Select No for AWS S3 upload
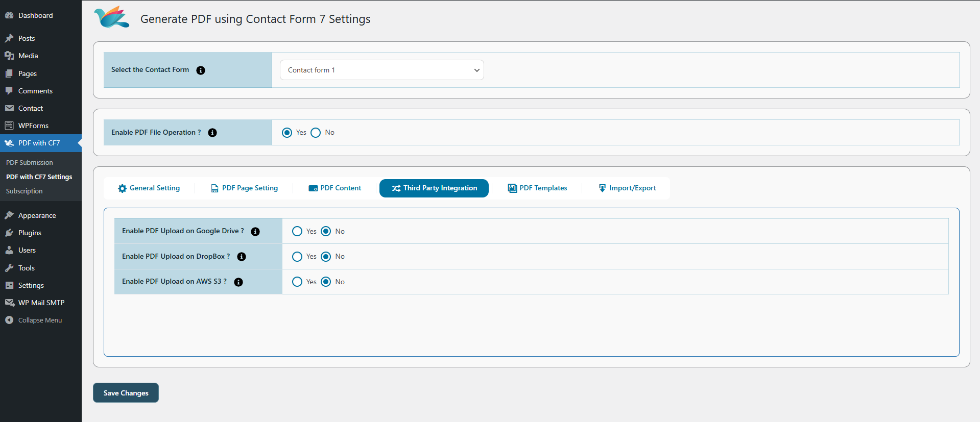The width and height of the screenshot is (980, 422). (326, 282)
